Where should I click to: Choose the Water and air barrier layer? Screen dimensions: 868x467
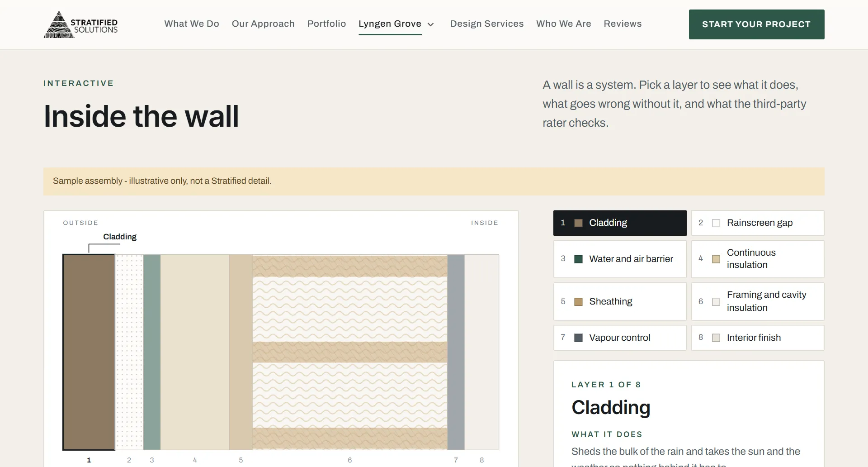pos(620,259)
